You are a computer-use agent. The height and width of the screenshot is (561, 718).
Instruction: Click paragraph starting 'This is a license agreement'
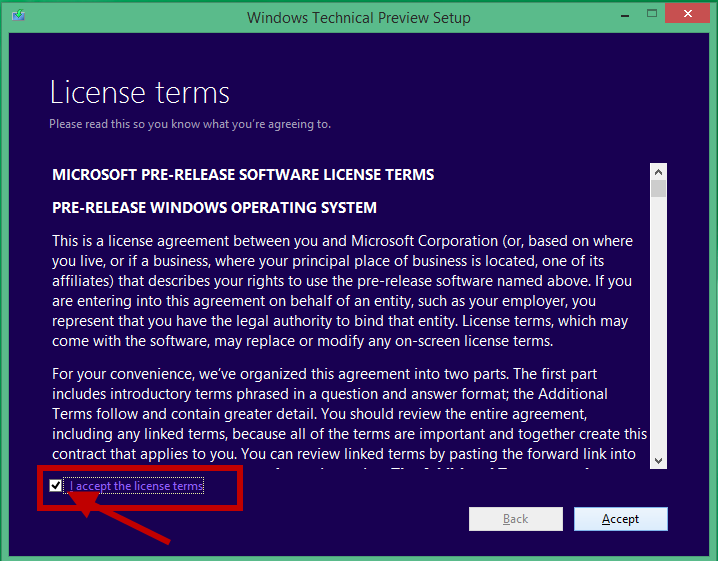[x=342, y=291]
